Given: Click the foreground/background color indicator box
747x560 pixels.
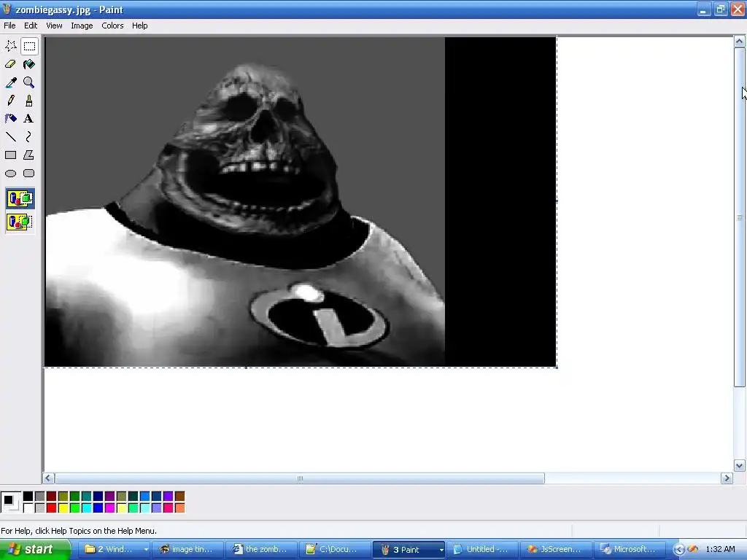Looking at the screenshot, I should [11, 502].
